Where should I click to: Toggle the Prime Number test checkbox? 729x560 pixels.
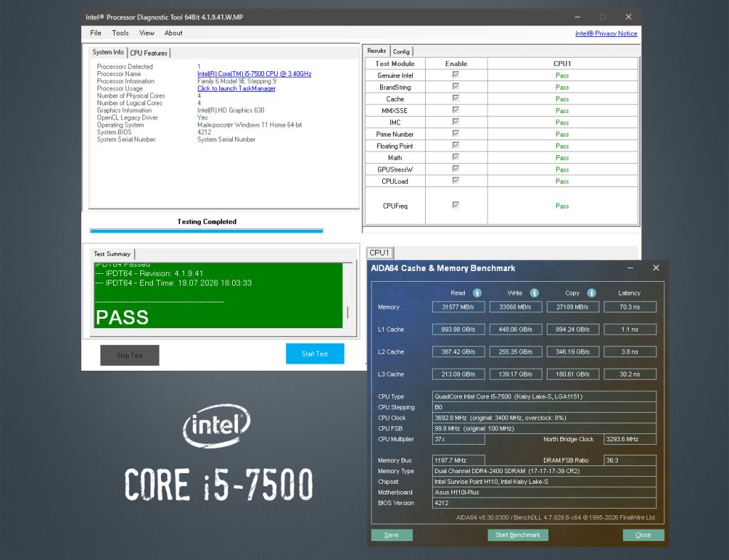click(x=456, y=133)
